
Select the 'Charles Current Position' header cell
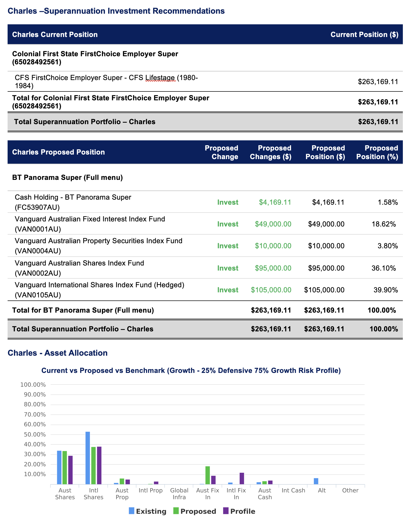click(x=55, y=34)
